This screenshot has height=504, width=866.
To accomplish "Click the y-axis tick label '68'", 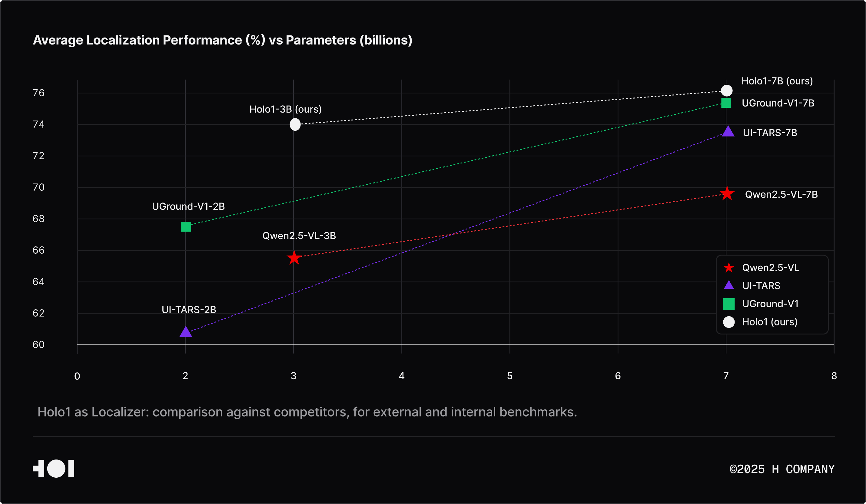I will point(38,219).
